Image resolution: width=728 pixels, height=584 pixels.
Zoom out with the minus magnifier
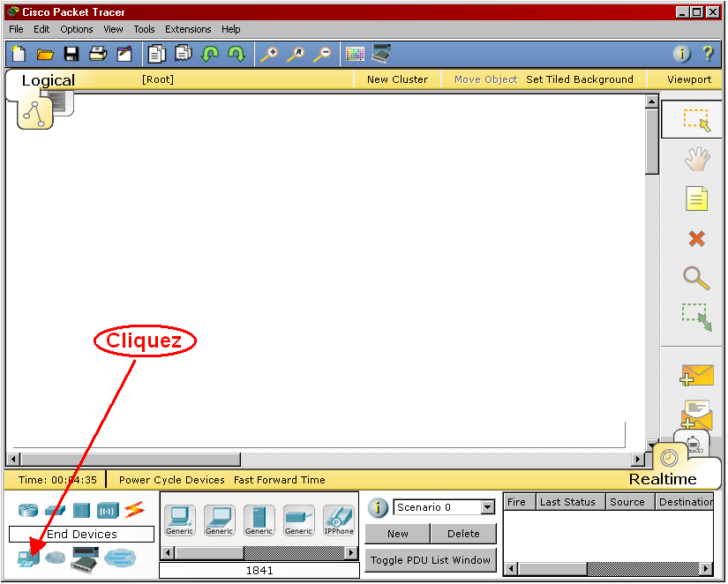(322, 55)
